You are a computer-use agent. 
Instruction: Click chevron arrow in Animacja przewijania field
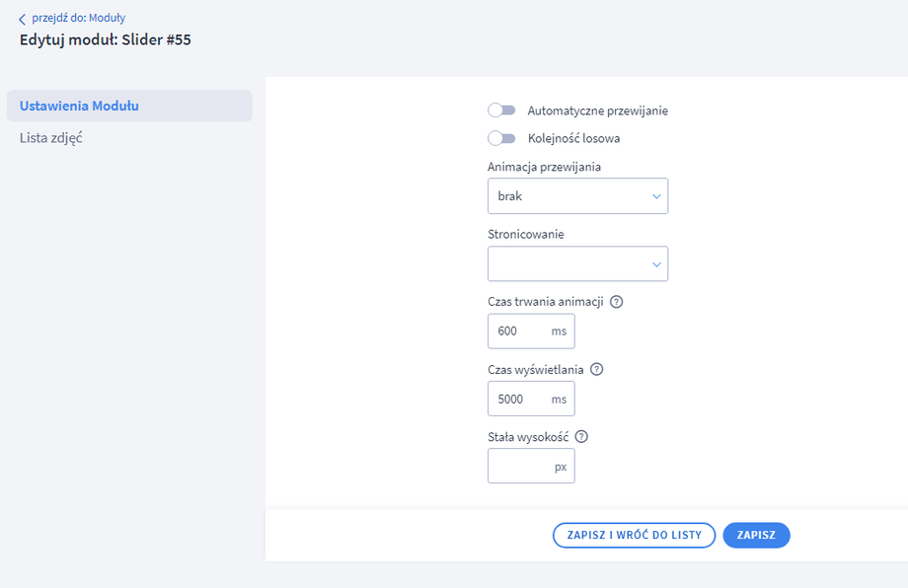click(657, 196)
